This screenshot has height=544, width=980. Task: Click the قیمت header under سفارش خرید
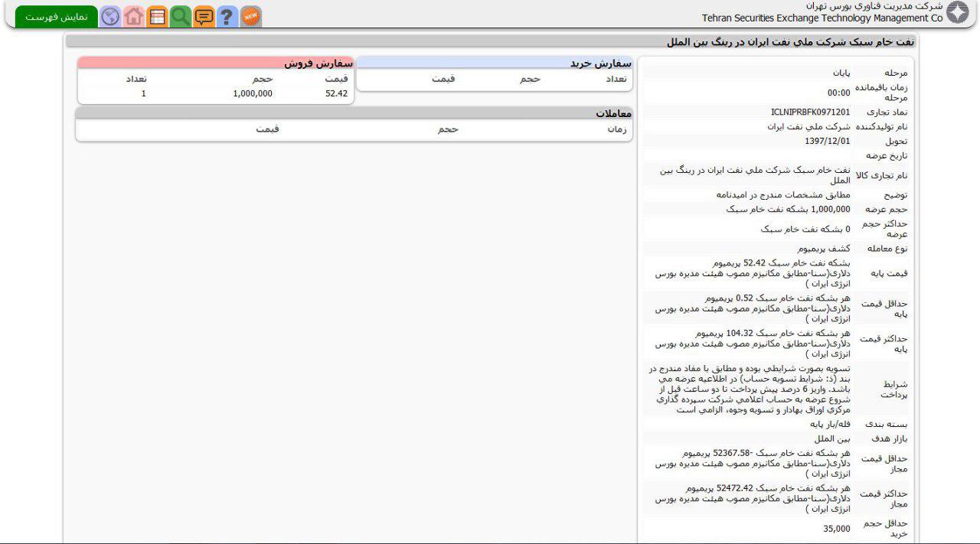(443, 79)
